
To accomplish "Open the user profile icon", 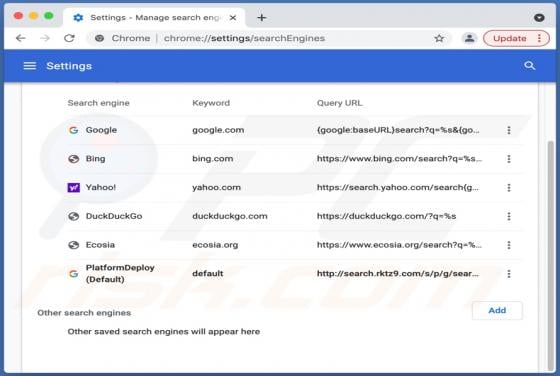I will click(x=469, y=38).
